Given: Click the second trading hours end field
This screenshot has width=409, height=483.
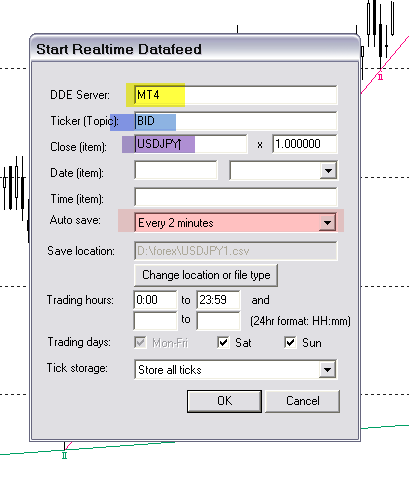Looking at the screenshot, I should point(218,321).
